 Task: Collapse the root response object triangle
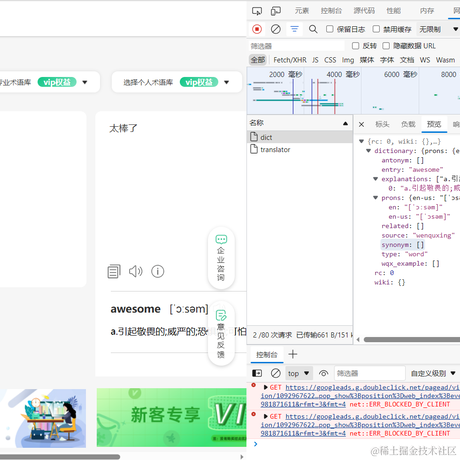pos(361,141)
